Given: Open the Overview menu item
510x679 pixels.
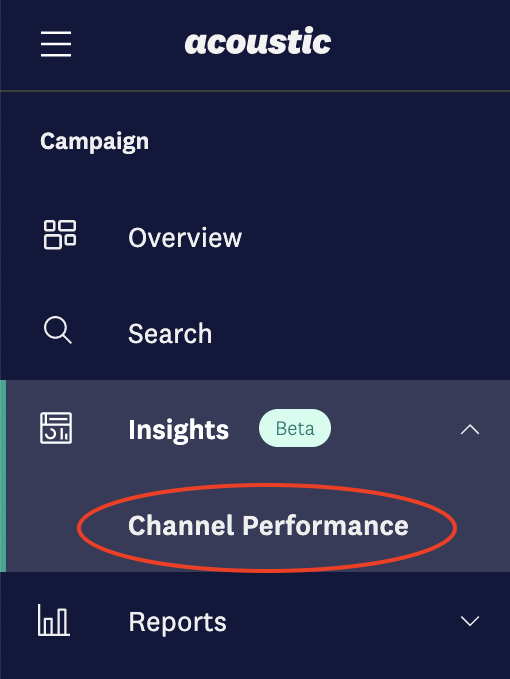Looking at the screenshot, I should [x=185, y=238].
